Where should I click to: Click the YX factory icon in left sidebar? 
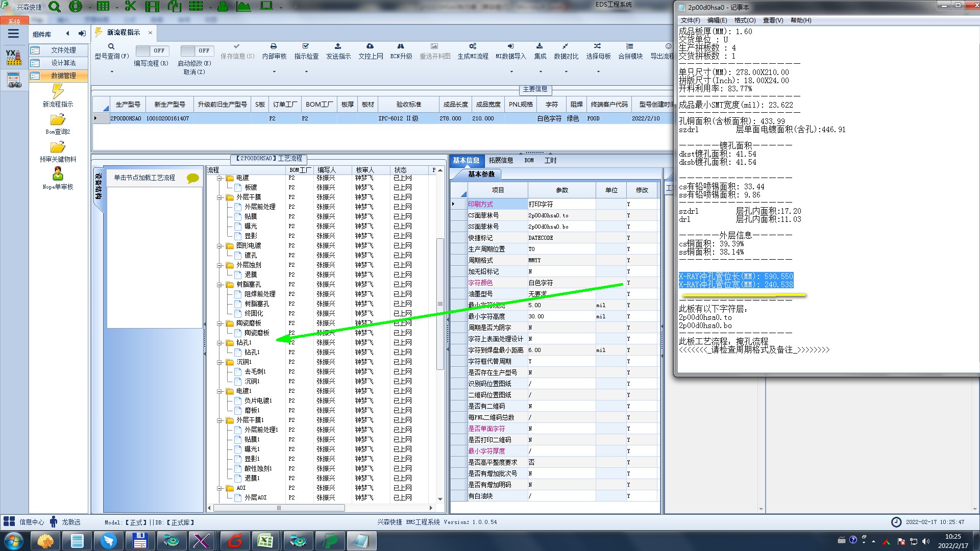point(14,57)
